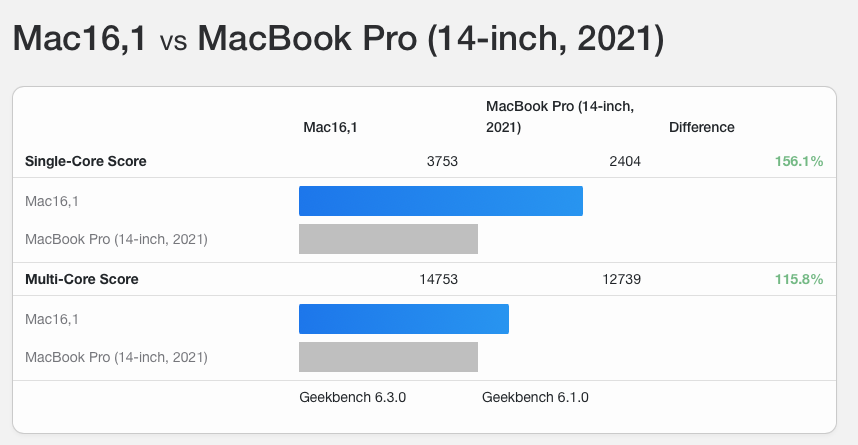Click the multi-core value 14753
This screenshot has height=445, width=858.
tap(438, 279)
